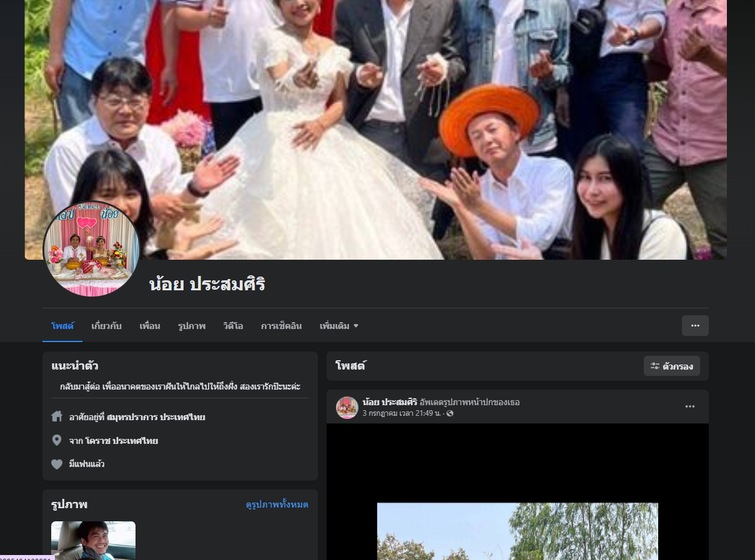This screenshot has width=755, height=560.
Task: Click the home icon beside อาศัยอยู่ที่
Action: click(57, 416)
